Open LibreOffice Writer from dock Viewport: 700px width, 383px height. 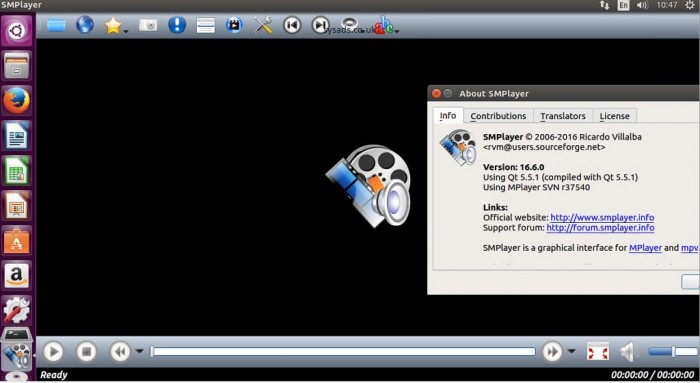pyautogui.click(x=17, y=135)
